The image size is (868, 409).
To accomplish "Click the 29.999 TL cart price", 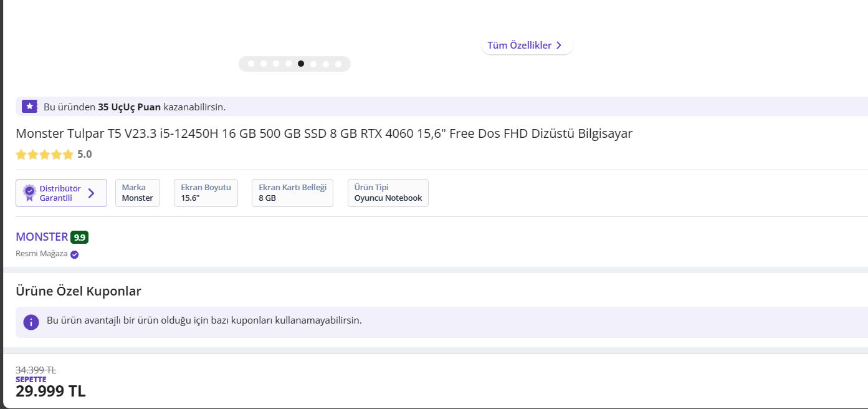I will tap(50, 392).
